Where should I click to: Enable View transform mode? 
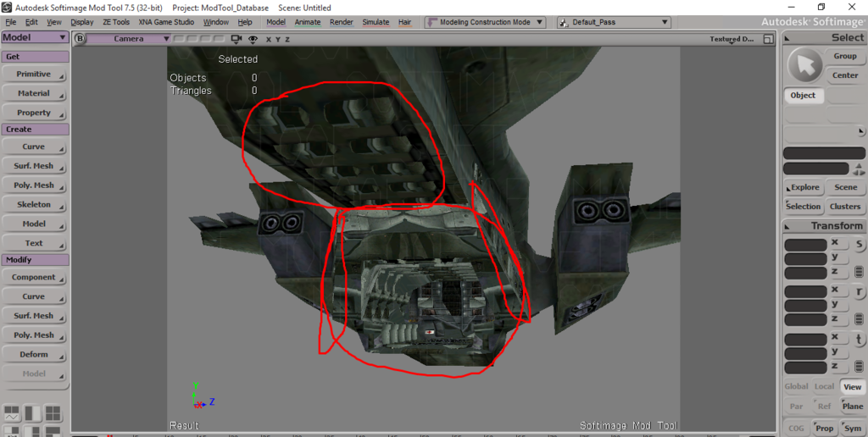[x=853, y=387]
